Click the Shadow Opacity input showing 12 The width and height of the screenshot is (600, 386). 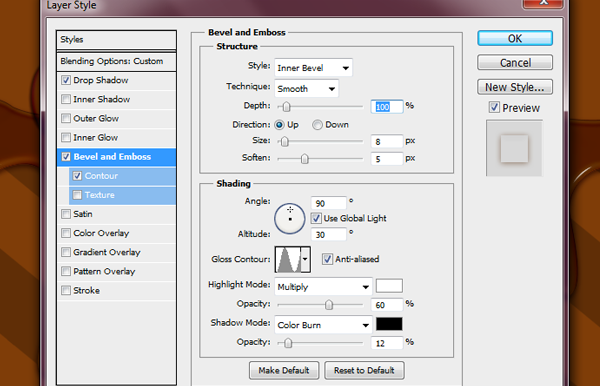pyautogui.click(x=387, y=343)
